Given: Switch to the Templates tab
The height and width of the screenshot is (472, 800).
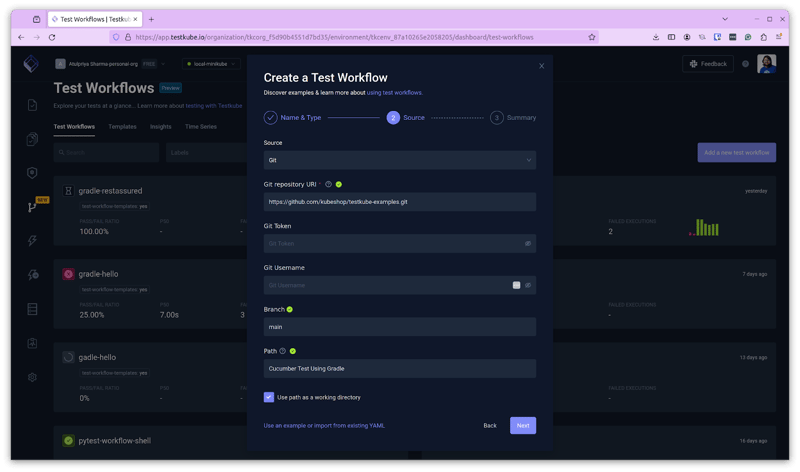Looking at the screenshot, I should [x=122, y=127].
